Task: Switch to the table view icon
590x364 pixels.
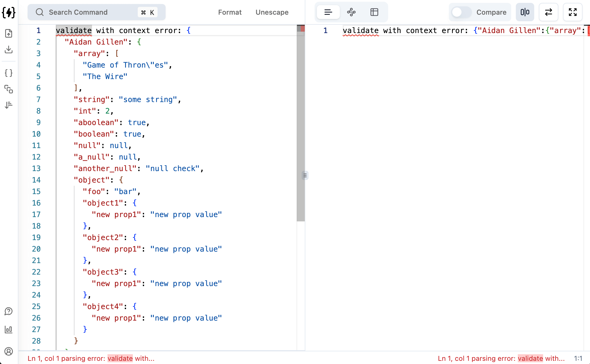Action: click(374, 12)
